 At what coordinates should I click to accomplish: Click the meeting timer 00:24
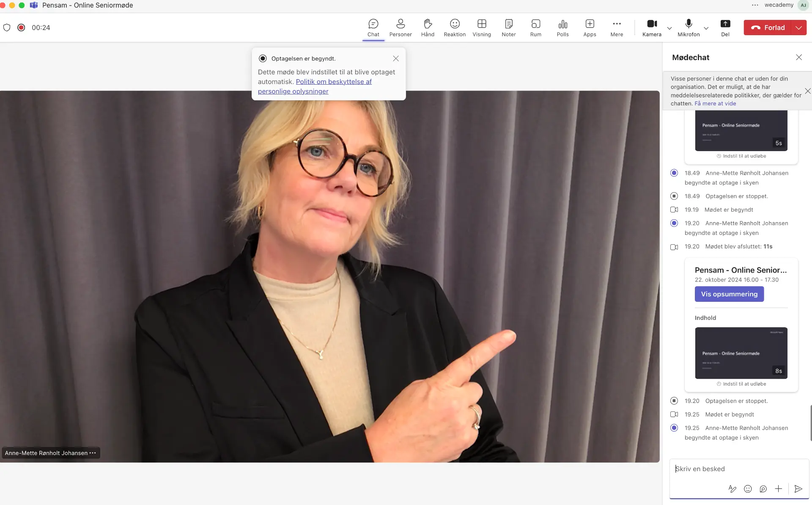point(41,28)
